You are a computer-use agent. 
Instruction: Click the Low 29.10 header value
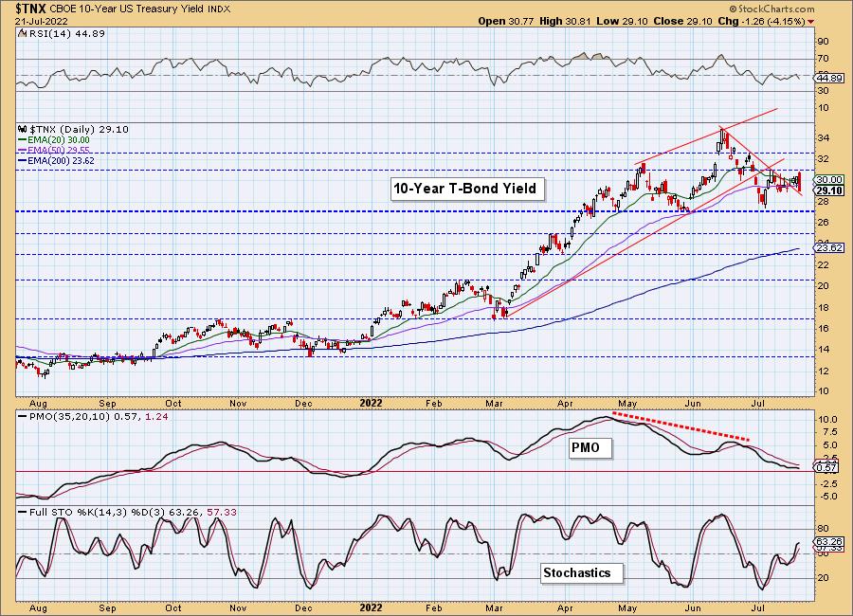click(x=623, y=21)
